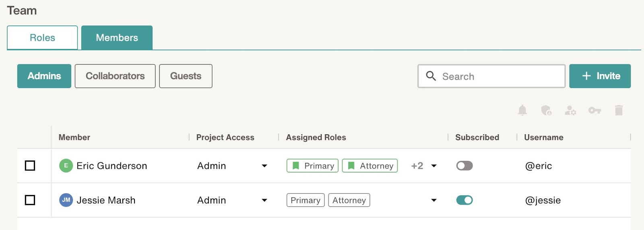Expand Eric's Assigned Roles dropdown
This screenshot has width=644, height=230.
click(434, 166)
